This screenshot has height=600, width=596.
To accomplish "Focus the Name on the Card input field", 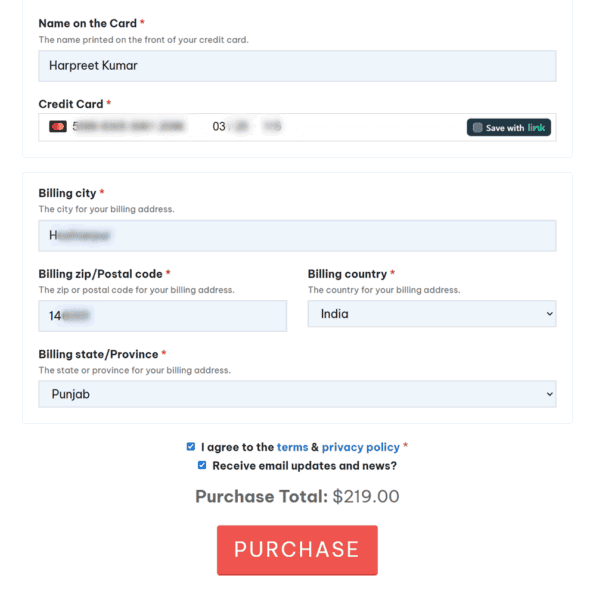I will pyautogui.click(x=297, y=66).
